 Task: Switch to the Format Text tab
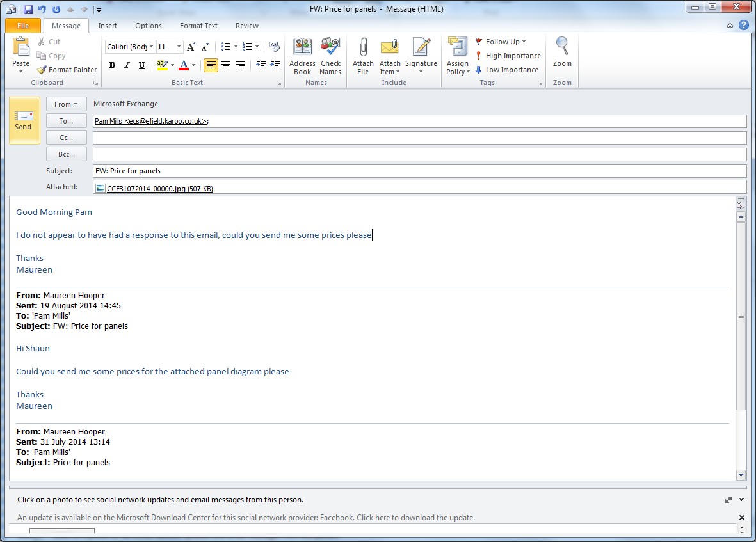[x=198, y=26]
